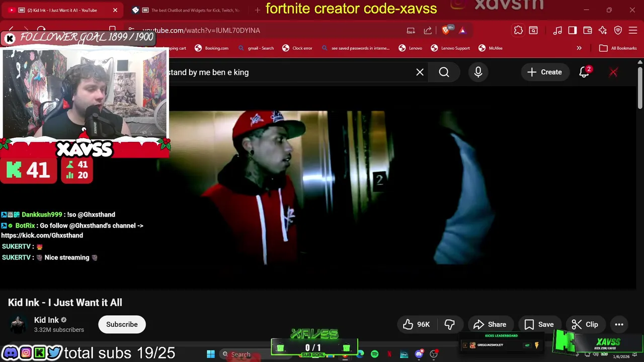This screenshot has height=362, width=644.
Task: Share the Kid Ink video
Action: tap(490, 324)
